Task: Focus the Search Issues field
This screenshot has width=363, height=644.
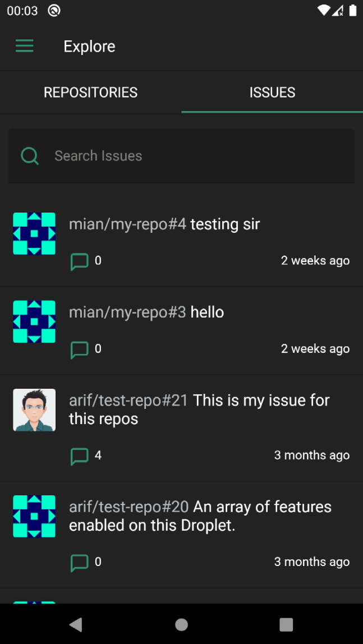Action: (182, 155)
